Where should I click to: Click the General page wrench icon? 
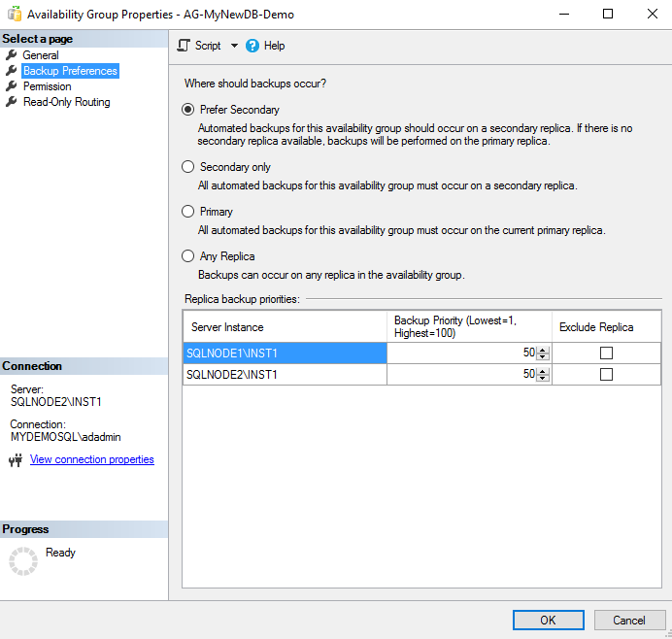(x=12, y=55)
